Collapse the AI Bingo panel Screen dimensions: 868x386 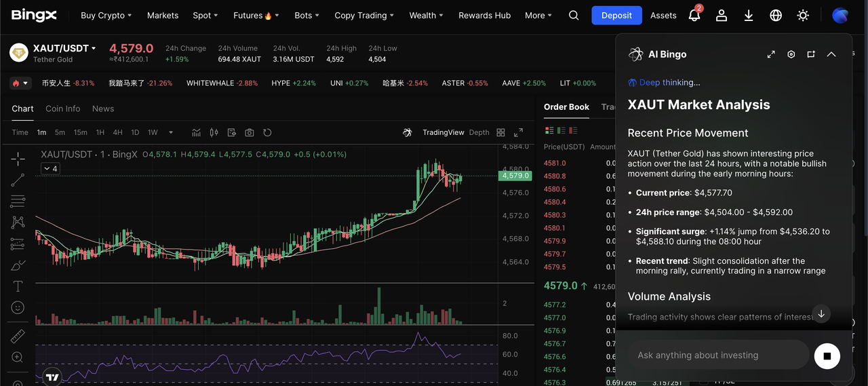click(x=831, y=54)
